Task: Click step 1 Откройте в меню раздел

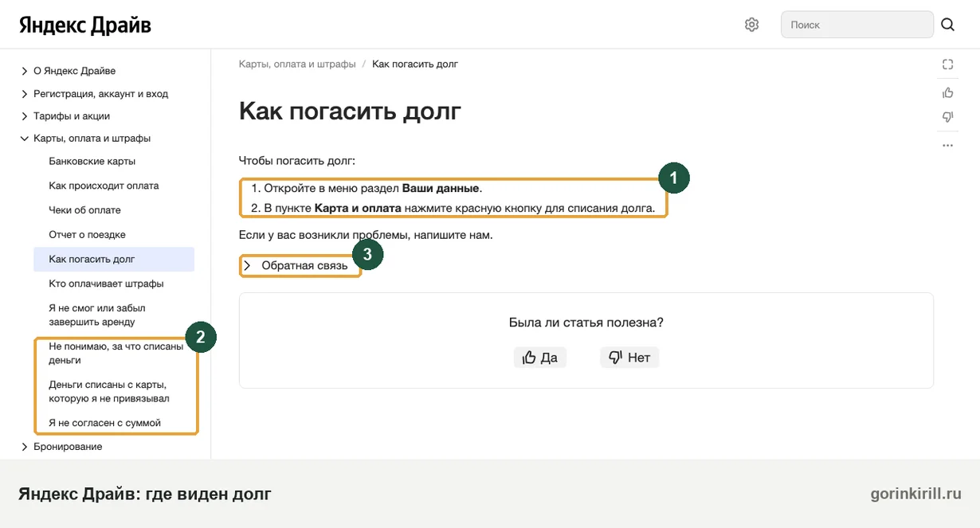Action: pyautogui.click(x=367, y=189)
